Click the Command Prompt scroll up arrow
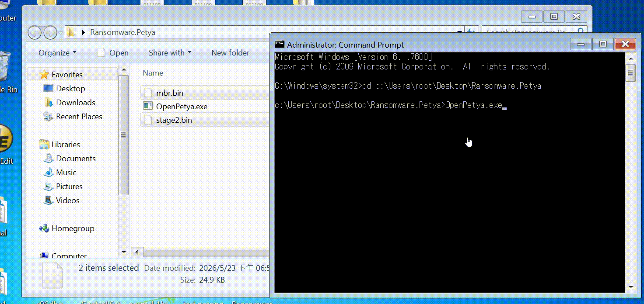Screen dimensions: 644x304 tap(630, 58)
